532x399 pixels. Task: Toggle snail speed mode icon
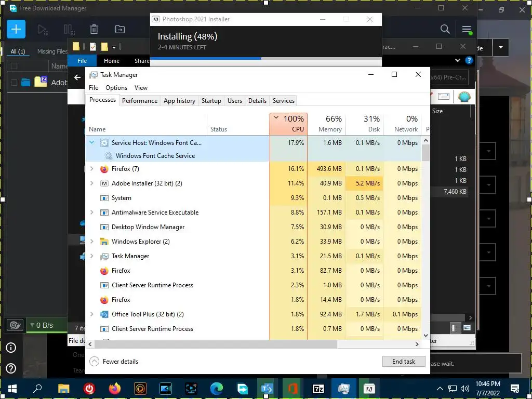click(x=15, y=325)
